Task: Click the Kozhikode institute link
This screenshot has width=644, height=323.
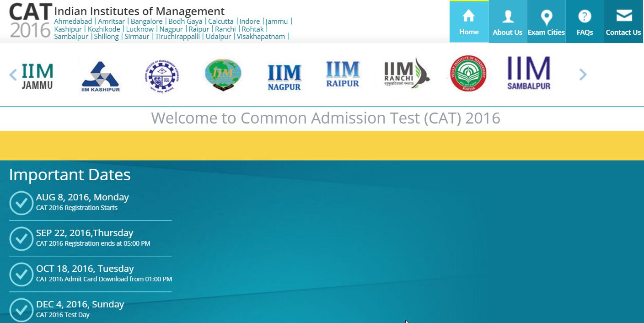Action: tap(104, 29)
